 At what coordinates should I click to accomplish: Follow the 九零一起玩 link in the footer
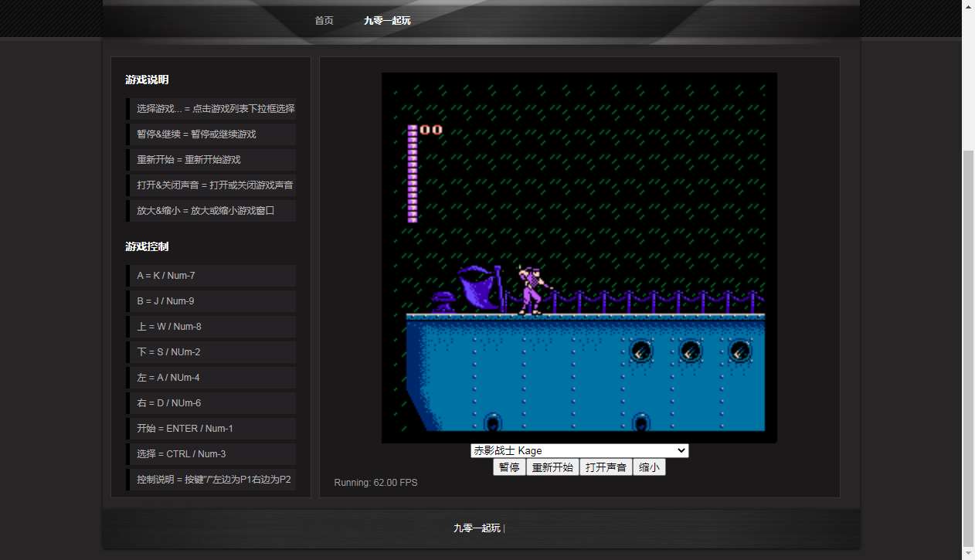pos(477,528)
